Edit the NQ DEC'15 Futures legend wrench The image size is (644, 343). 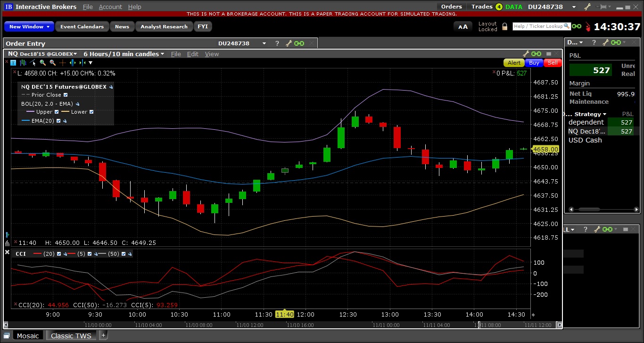[x=111, y=87]
